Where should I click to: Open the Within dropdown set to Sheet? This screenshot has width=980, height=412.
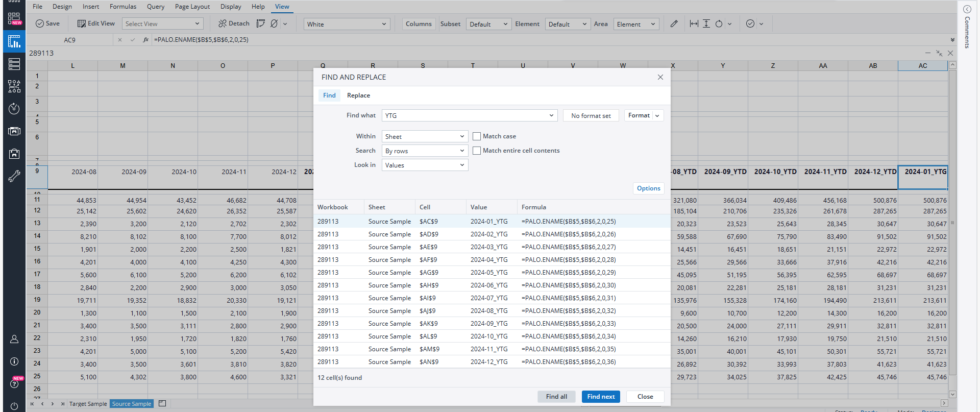coord(425,136)
